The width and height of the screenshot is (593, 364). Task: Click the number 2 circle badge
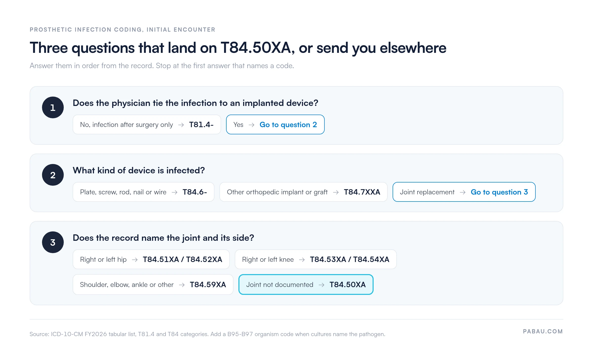click(53, 175)
